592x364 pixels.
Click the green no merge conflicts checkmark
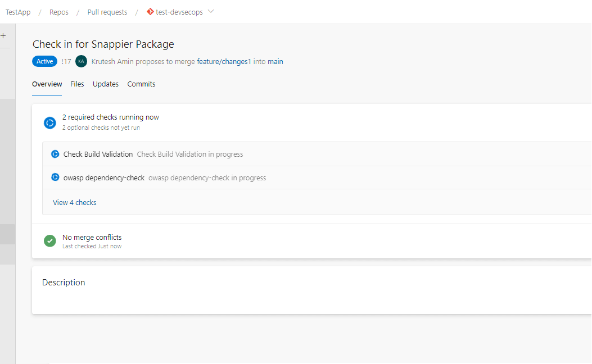point(50,241)
